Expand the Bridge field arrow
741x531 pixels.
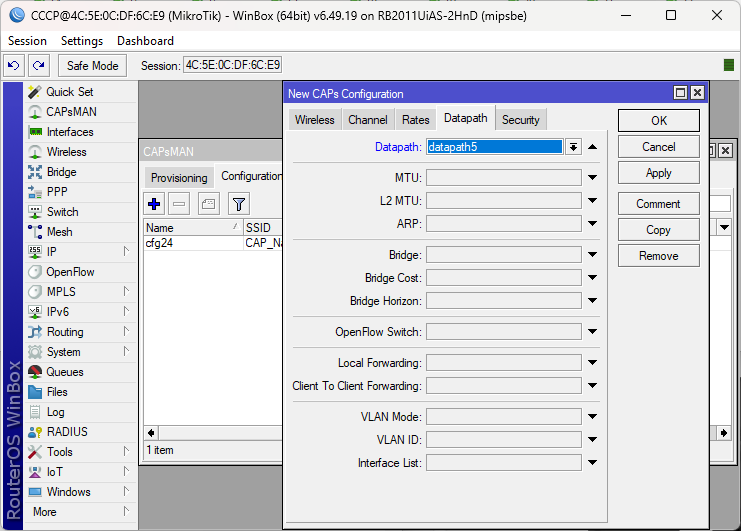pyautogui.click(x=593, y=255)
